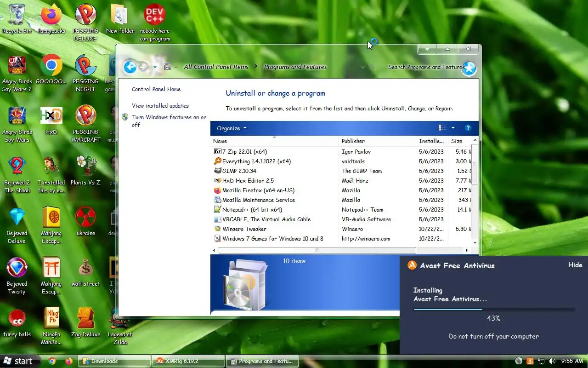Open Programs and Features help icon
This screenshot has height=368, width=588.
pos(468,128)
